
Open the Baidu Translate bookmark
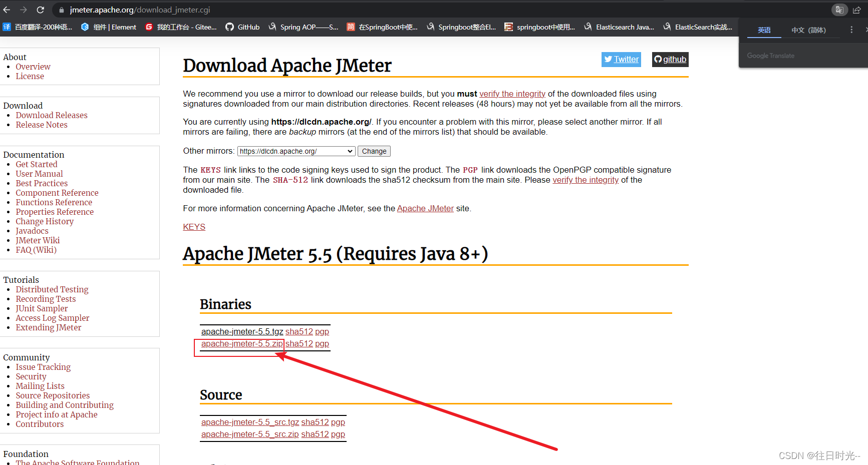38,27
